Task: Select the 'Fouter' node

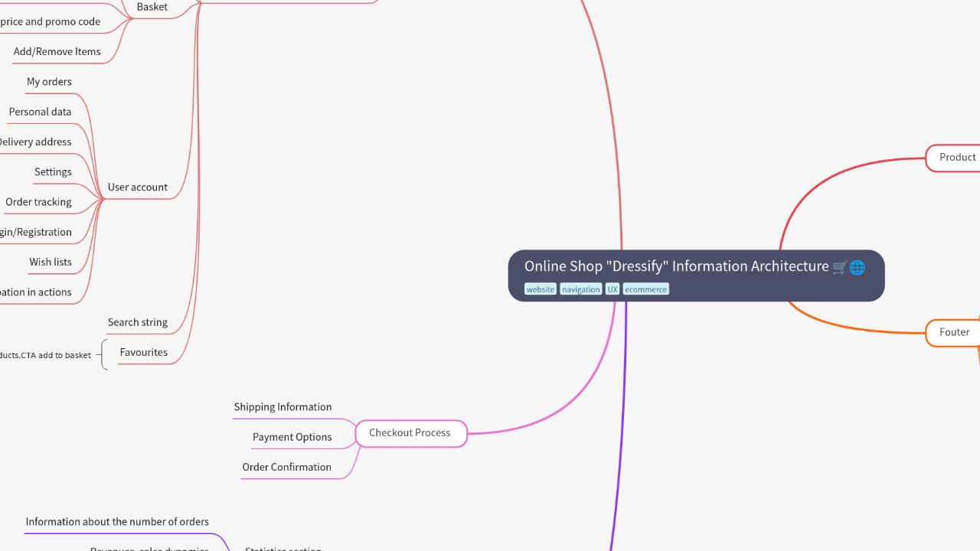Action: pos(953,332)
